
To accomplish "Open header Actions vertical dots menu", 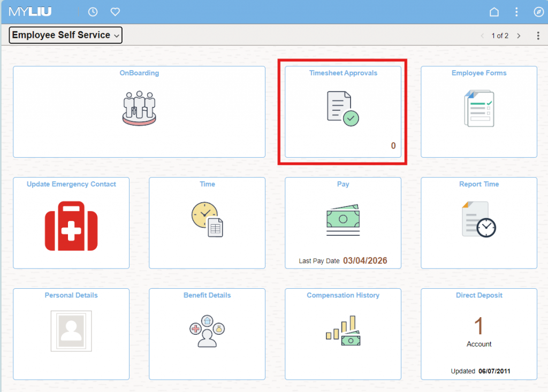I will click(516, 12).
